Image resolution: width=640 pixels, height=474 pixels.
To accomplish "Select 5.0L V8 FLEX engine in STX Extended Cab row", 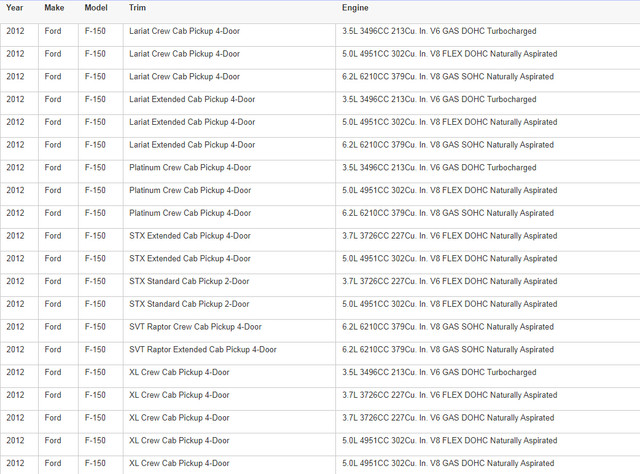I will (449, 258).
